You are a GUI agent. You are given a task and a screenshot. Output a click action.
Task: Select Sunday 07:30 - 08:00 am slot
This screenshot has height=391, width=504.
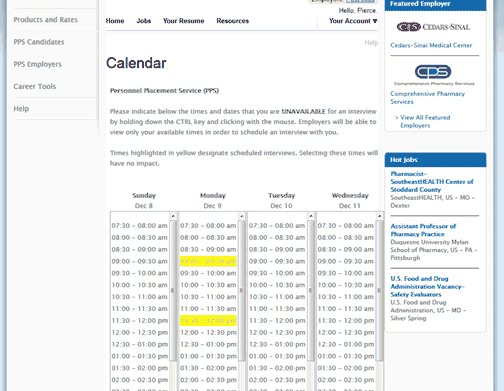point(139,226)
